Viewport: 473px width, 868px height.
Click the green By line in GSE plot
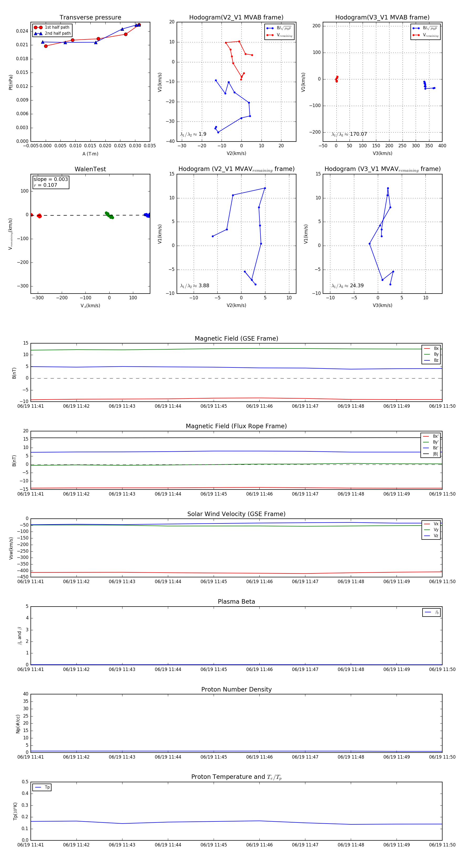click(x=236, y=349)
